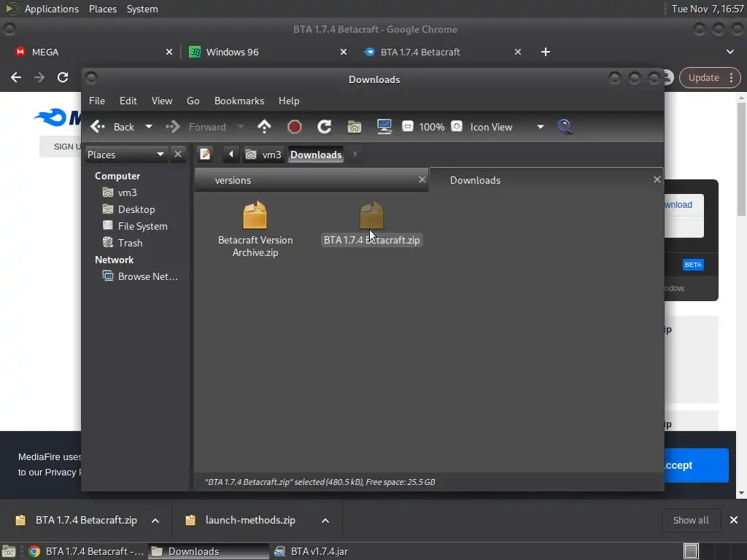Reload the Downloads folder view
Image resolution: width=747 pixels, height=560 pixels.
coord(325,127)
